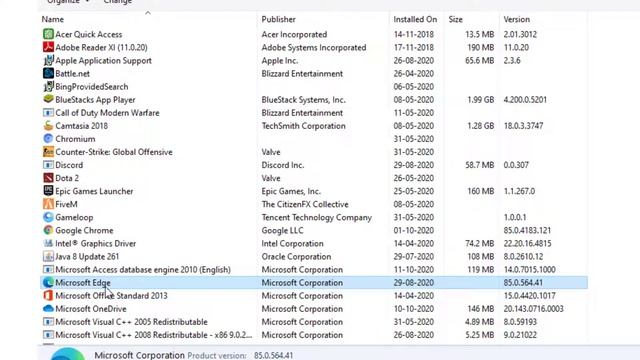Select the Epic Games Launcher icon

click(x=48, y=191)
